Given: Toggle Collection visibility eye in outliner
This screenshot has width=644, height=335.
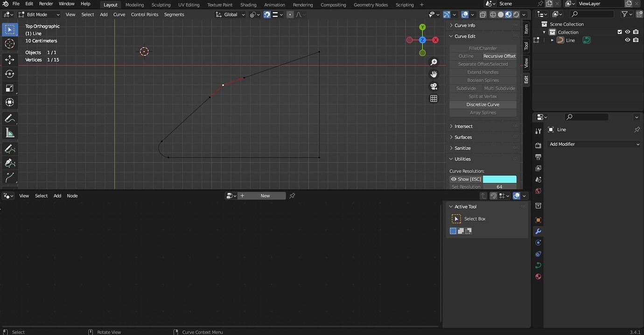Looking at the screenshot, I should pos(628,32).
